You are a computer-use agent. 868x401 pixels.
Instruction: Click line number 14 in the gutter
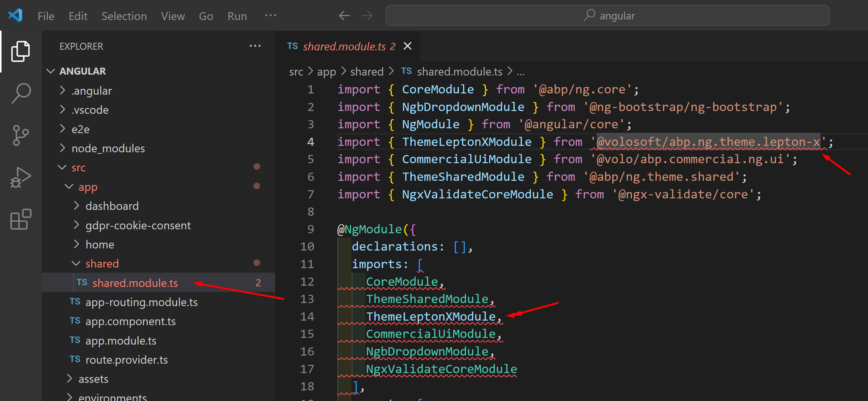tap(307, 316)
